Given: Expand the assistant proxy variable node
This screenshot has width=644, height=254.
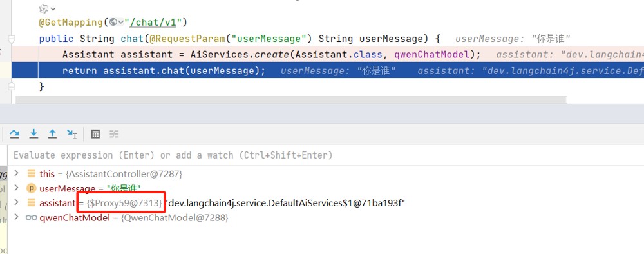Looking at the screenshot, I should point(17,202).
